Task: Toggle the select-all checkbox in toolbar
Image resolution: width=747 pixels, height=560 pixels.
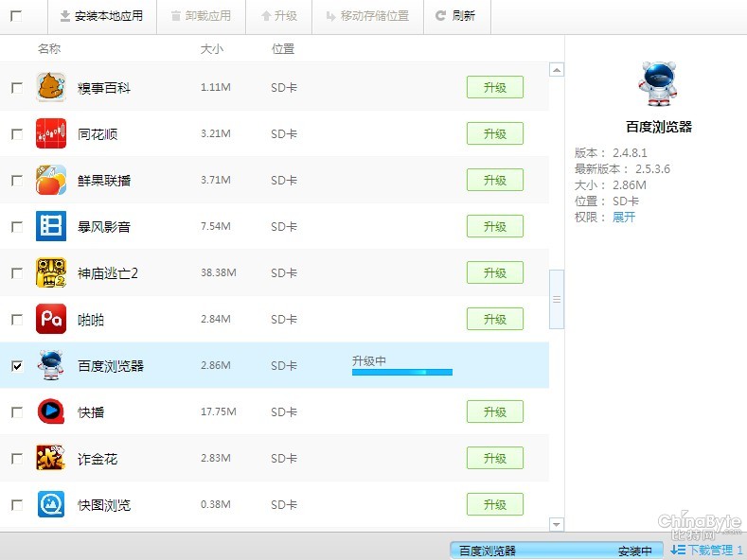Action: (x=16, y=16)
